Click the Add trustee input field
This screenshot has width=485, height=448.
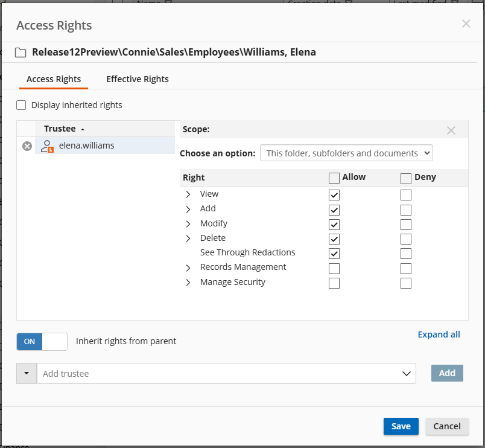(x=217, y=374)
